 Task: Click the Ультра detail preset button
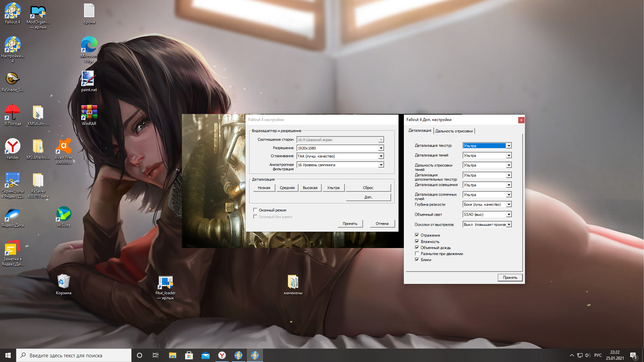(333, 188)
